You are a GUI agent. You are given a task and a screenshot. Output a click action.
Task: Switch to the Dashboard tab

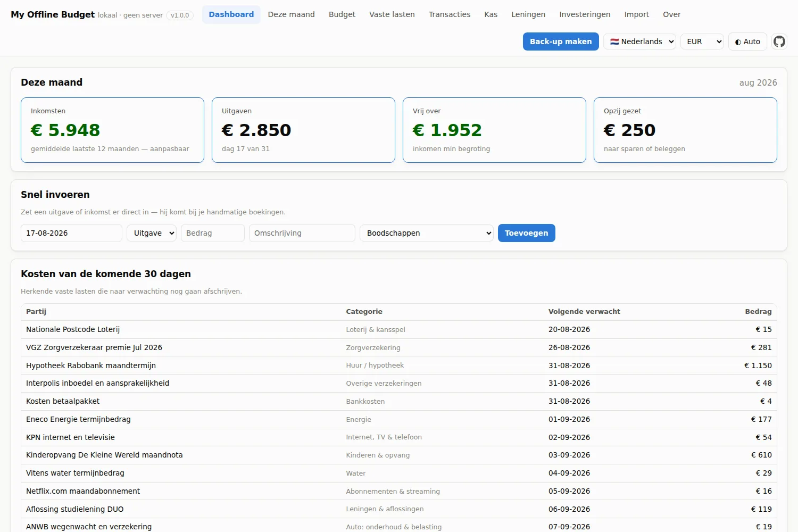click(231, 14)
